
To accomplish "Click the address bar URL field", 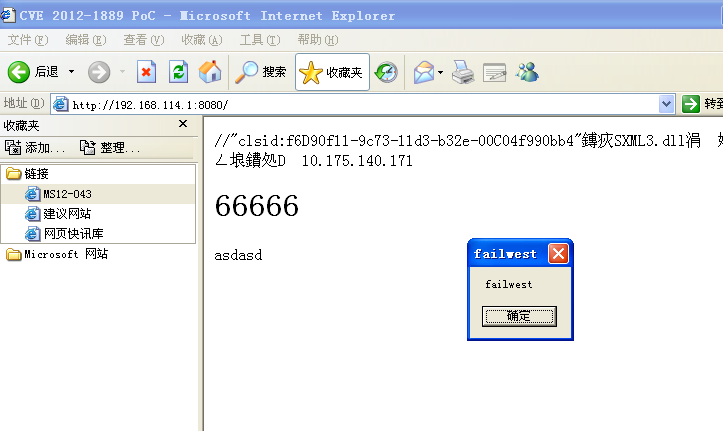I will (360, 104).
